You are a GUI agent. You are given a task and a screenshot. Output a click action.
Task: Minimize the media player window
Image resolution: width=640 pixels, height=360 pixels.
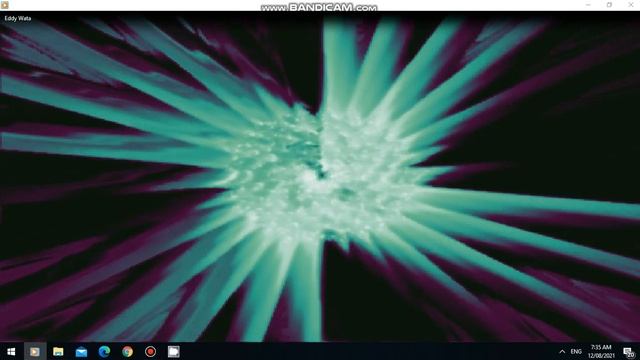click(588, 5)
